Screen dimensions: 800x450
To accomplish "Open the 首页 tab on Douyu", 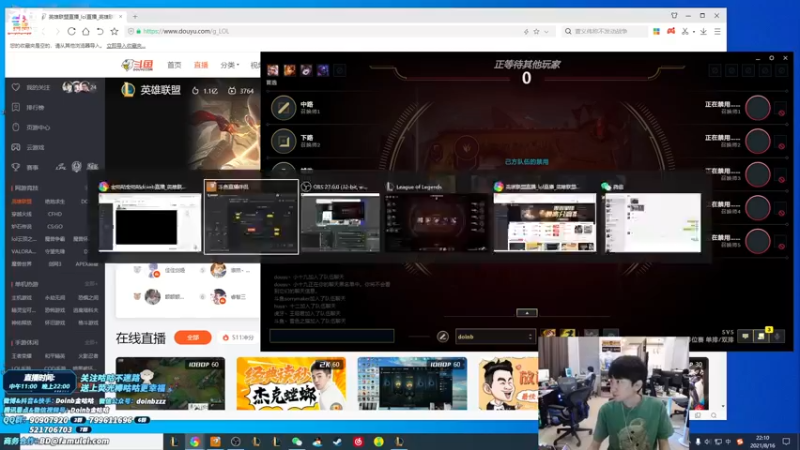I will 174,65.
